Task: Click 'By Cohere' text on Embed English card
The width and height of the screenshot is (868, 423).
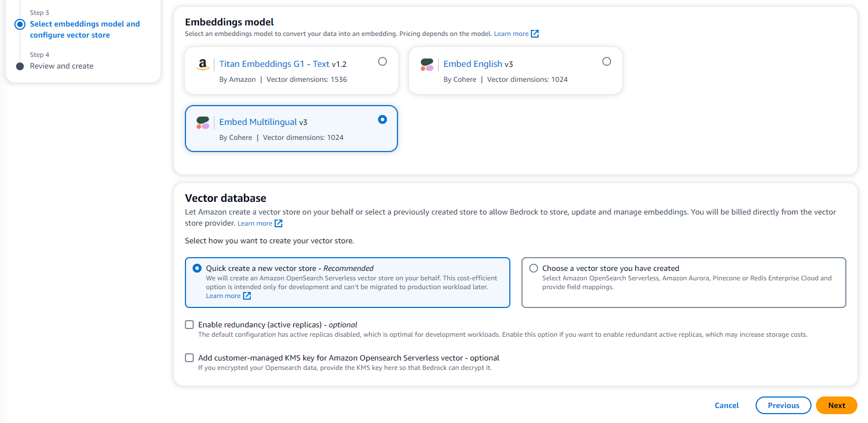Action: click(460, 79)
